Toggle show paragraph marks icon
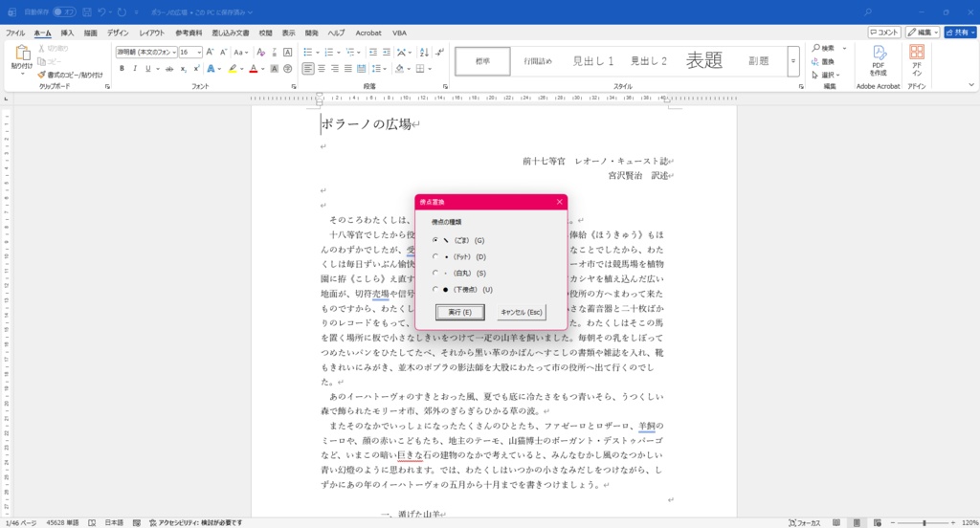This screenshot has height=528, width=980. (x=439, y=52)
